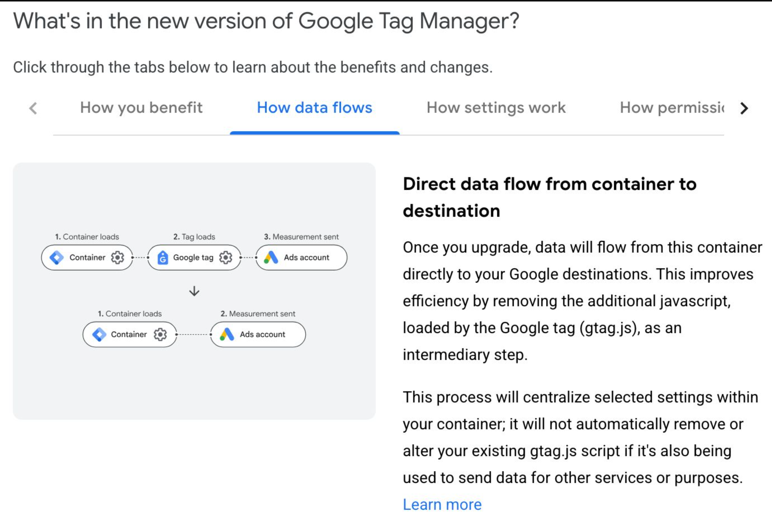Click the Google Ads logo under Measurement sent step 3
The image size is (772, 532).
coord(271,258)
